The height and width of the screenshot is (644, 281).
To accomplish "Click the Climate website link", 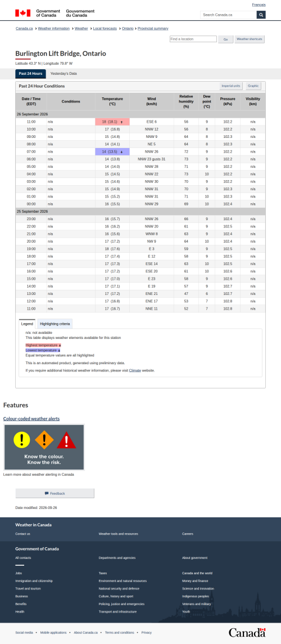I will pos(135,370).
